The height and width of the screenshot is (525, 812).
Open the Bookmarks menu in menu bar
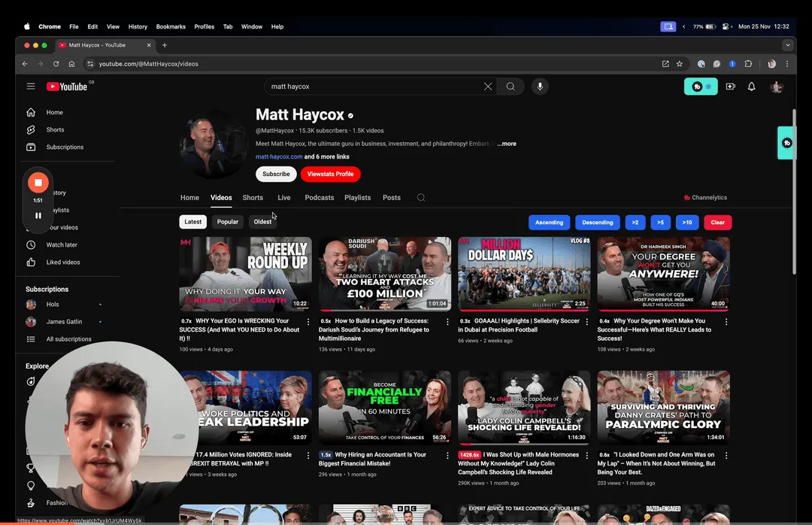coord(171,26)
